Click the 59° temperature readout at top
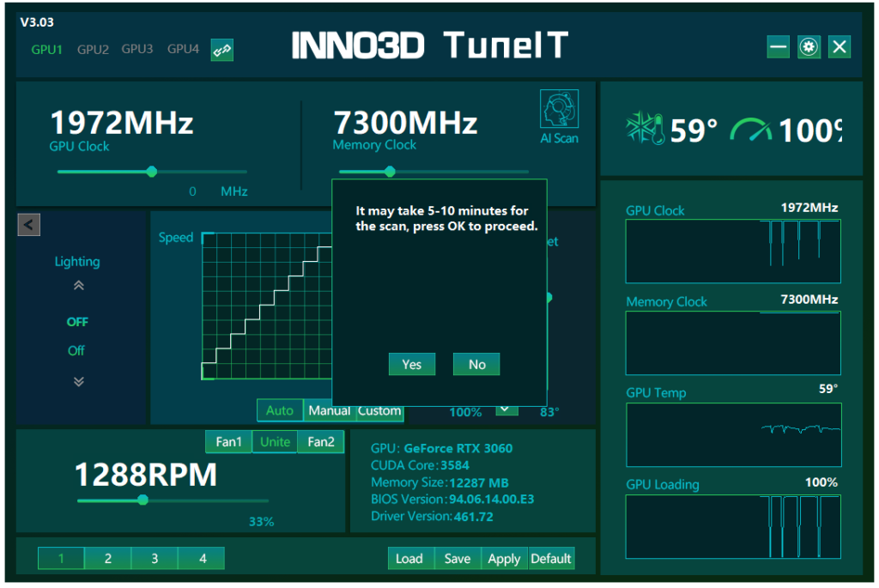The width and height of the screenshot is (879, 588). 694,130
